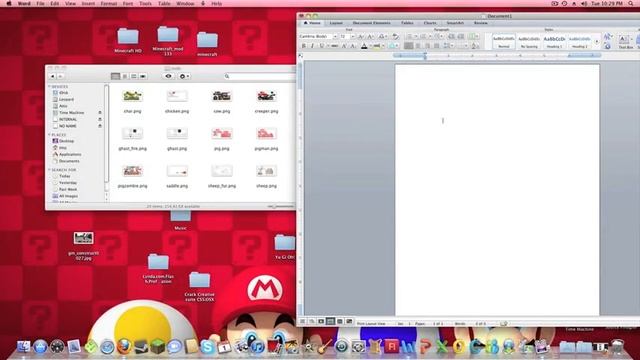This screenshot has width=640, height=360.
Task: Click the Finder back navigation arrow
Action: (x=52, y=76)
